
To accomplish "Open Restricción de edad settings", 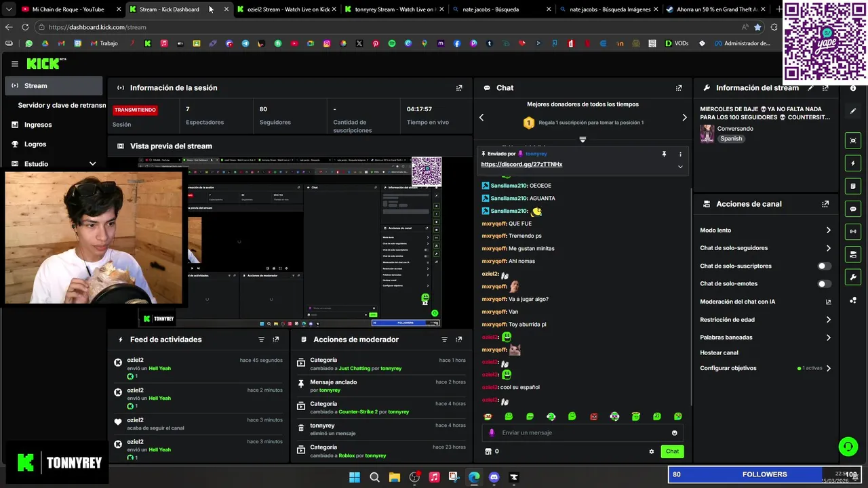I will [x=766, y=320].
